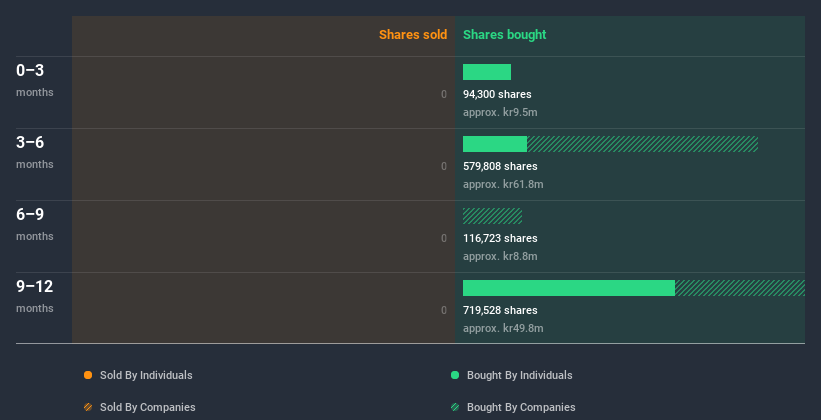Click the striped Sold By Companies legend icon
The height and width of the screenshot is (420, 821).
point(88,407)
